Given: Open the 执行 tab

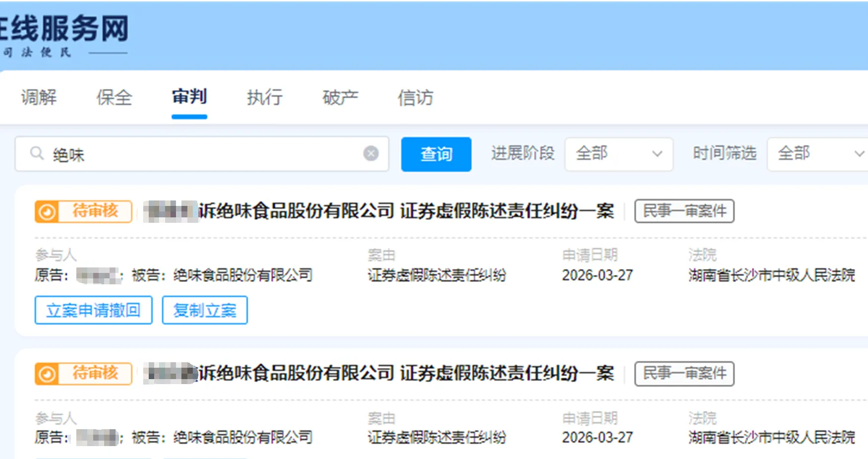Looking at the screenshot, I should point(264,97).
